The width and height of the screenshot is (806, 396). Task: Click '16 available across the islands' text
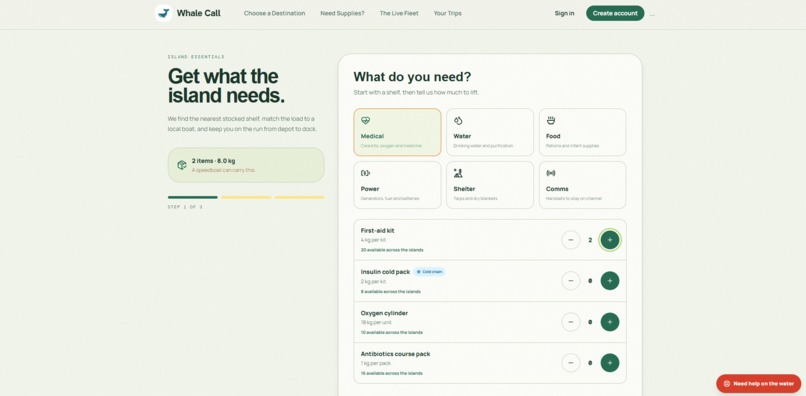pyautogui.click(x=392, y=373)
